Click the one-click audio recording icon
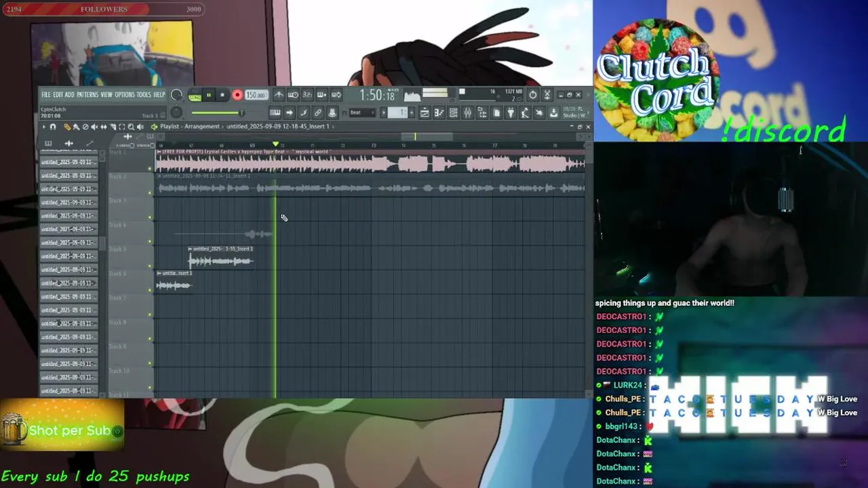The width and height of the screenshot is (868, 488). point(539,113)
